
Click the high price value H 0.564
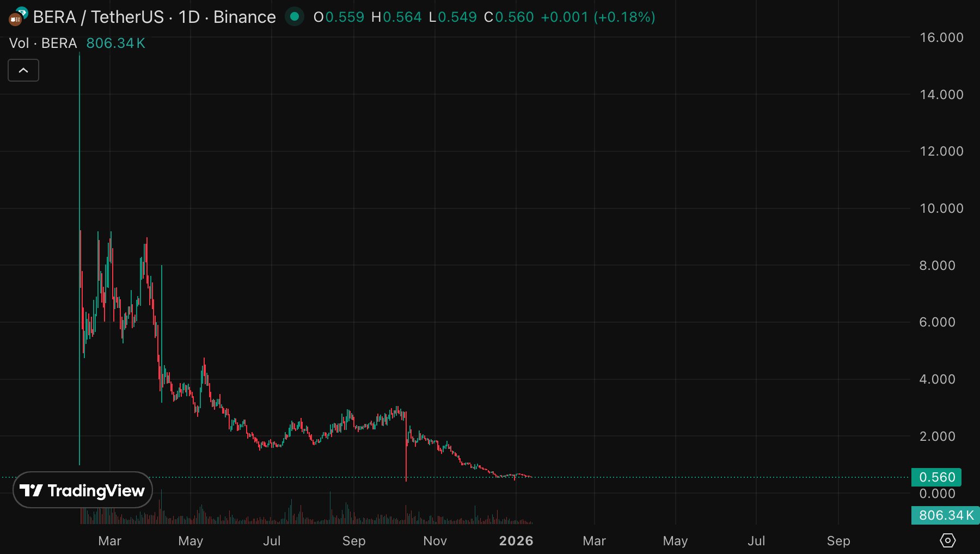[x=396, y=17]
